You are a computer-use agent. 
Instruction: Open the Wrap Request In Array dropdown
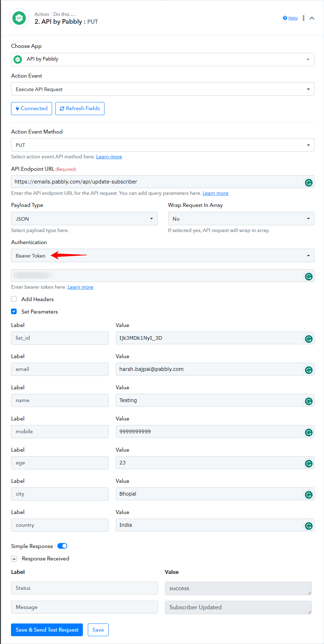[x=241, y=219]
